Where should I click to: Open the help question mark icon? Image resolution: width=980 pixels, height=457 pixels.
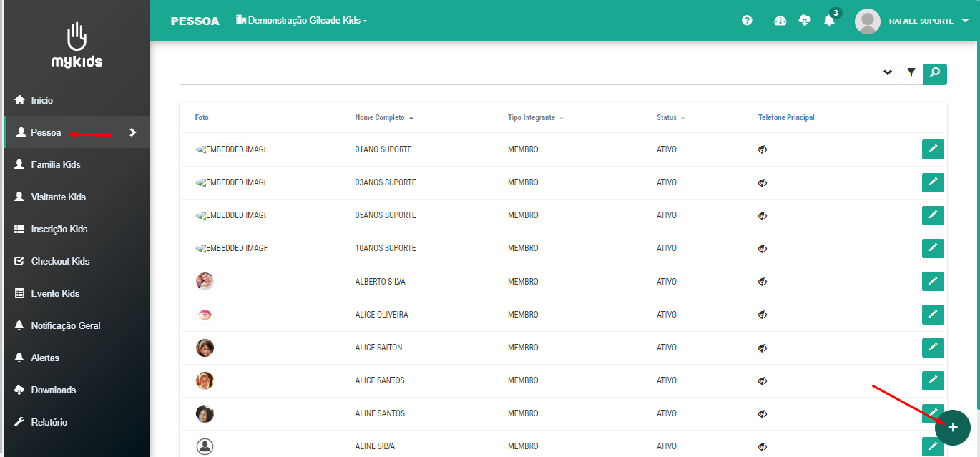pos(747,21)
